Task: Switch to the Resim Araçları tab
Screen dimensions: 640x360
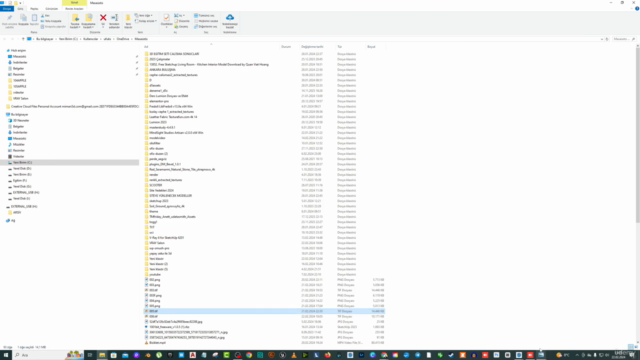Action: [x=74, y=9]
